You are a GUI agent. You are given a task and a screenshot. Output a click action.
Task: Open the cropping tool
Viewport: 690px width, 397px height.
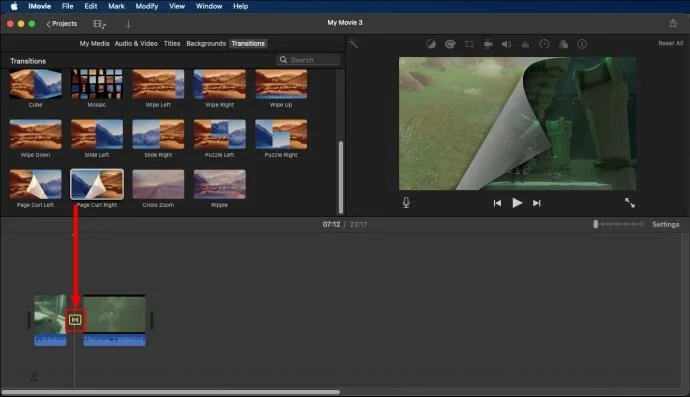469,44
